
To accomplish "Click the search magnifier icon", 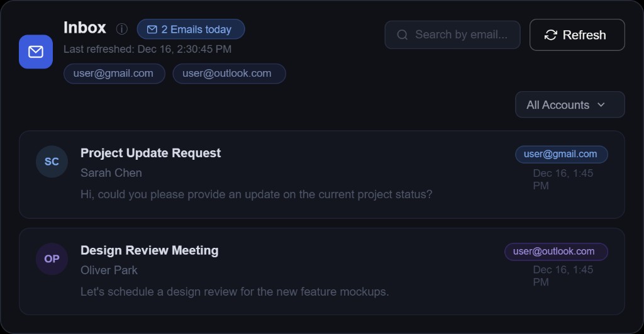I will pos(402,35).
